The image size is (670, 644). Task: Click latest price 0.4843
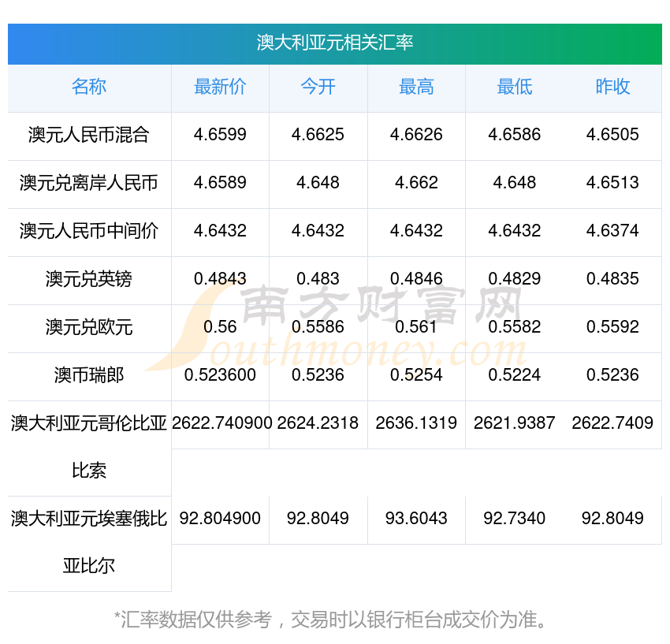[x=220, y=279]
